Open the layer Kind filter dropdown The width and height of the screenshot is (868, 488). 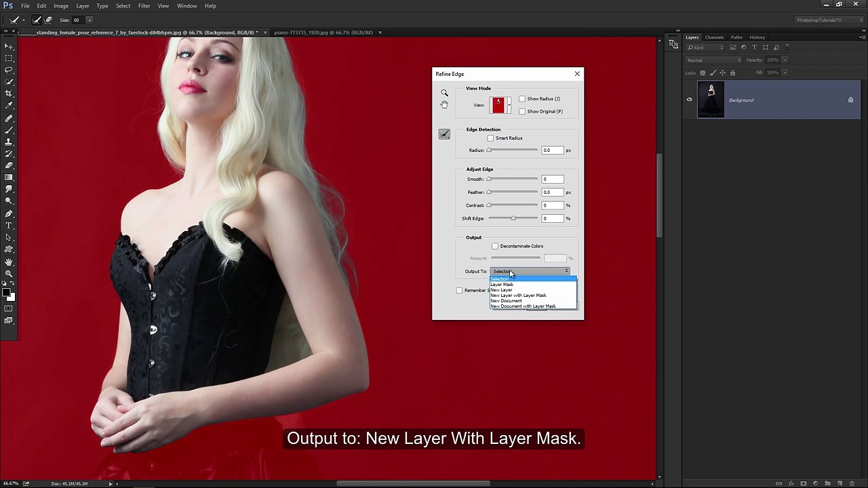click(705, 47)
